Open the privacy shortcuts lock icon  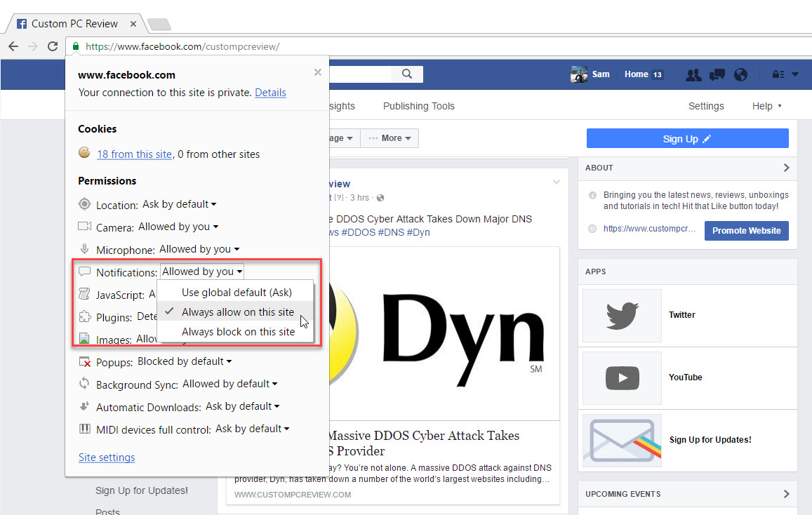coord(778,74)
